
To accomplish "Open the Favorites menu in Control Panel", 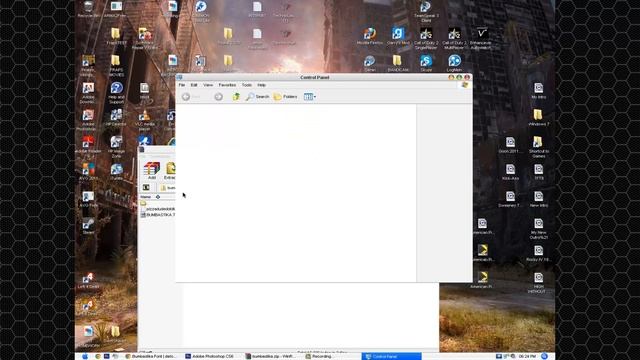I will point(227,85).
